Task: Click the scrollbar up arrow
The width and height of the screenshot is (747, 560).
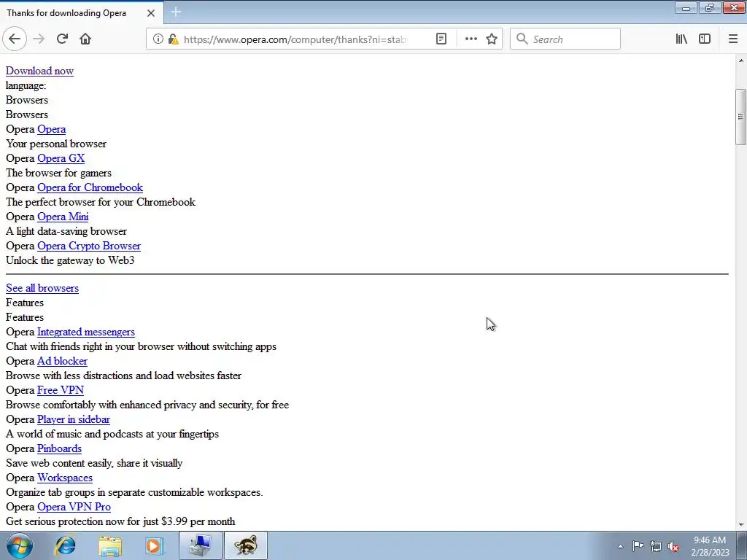Action: (x=740, y=61)
